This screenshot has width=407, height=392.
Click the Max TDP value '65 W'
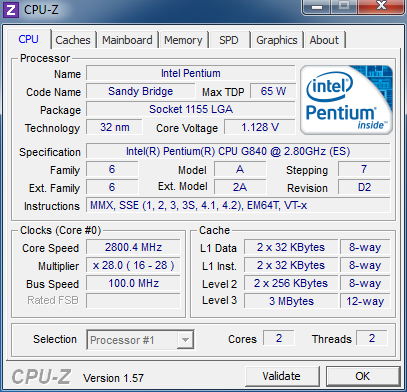click(273, 91)
